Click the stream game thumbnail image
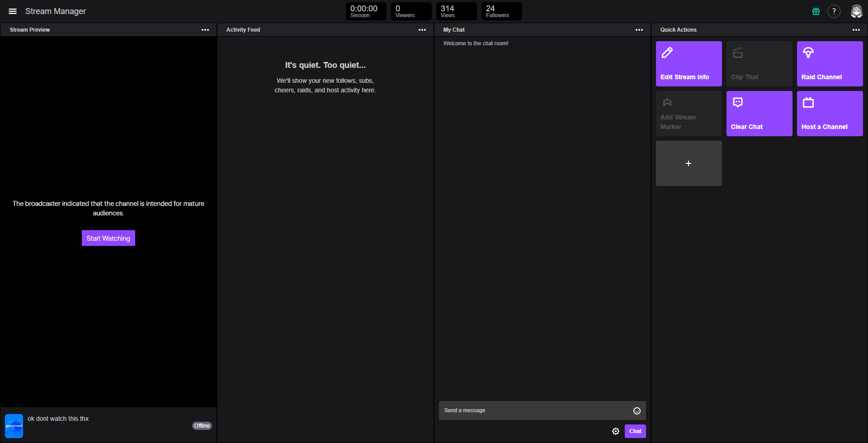868x443 pixels. click(14, 426)
